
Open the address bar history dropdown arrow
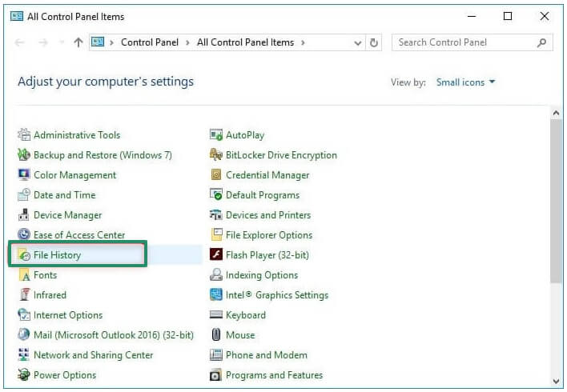[x=357, y=43]
